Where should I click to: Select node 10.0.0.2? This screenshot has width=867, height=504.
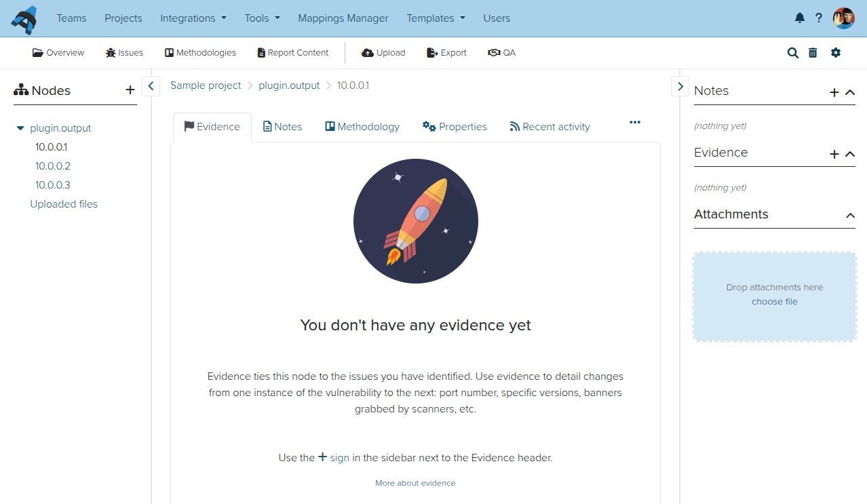coord(53,166)
